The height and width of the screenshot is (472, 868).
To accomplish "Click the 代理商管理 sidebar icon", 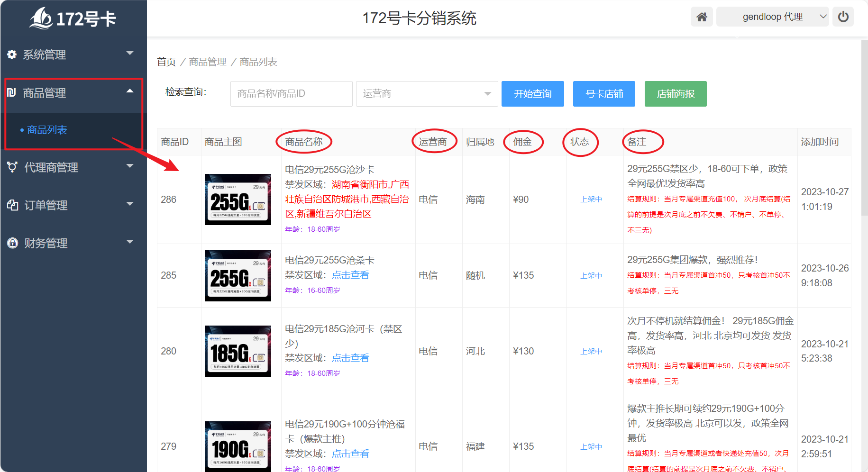I will pyautogui.click(x=12, y=167).
